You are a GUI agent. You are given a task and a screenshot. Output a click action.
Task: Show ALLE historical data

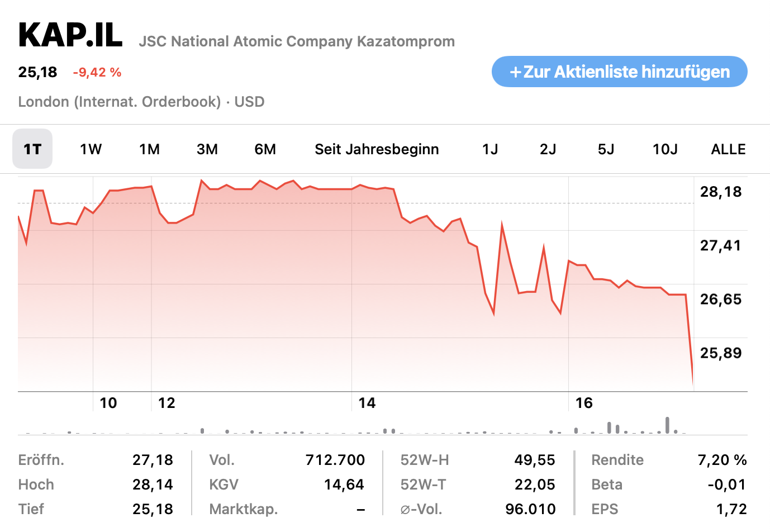click(728, 149)
